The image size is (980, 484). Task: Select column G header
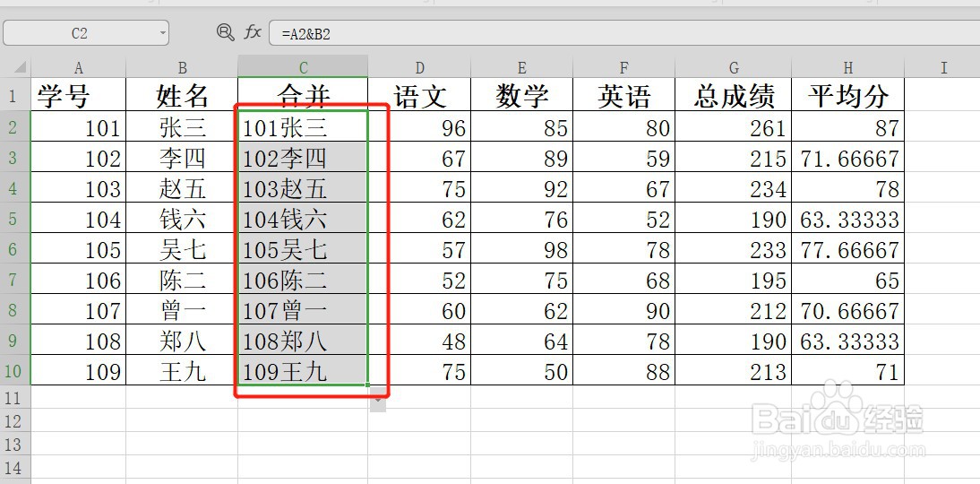733,67
